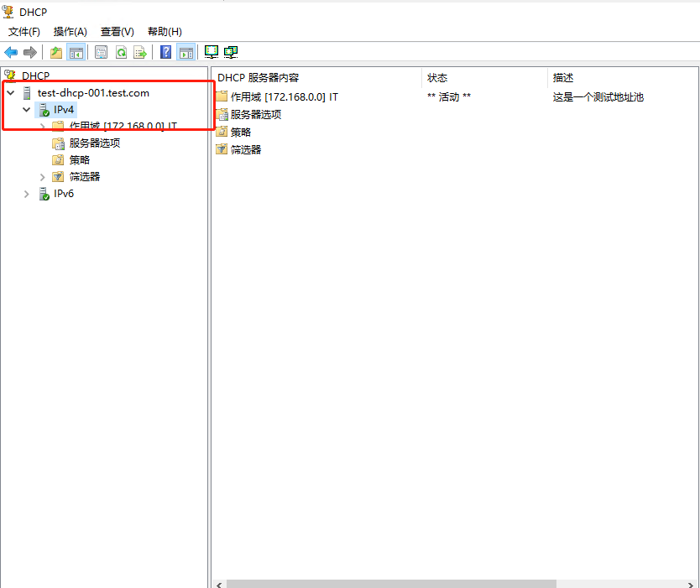
Task: Select 服务器选项 label in the tree
Action: (95, 143)
